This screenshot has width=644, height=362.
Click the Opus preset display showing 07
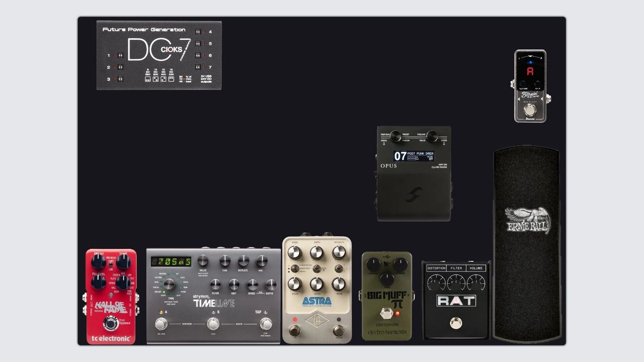pos(414,156)
